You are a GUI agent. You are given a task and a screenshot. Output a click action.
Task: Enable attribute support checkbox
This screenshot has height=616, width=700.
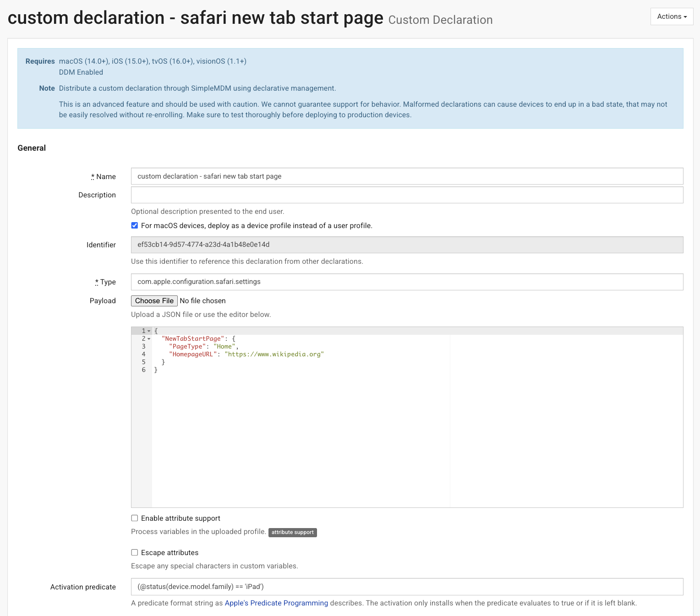[135, 518]
